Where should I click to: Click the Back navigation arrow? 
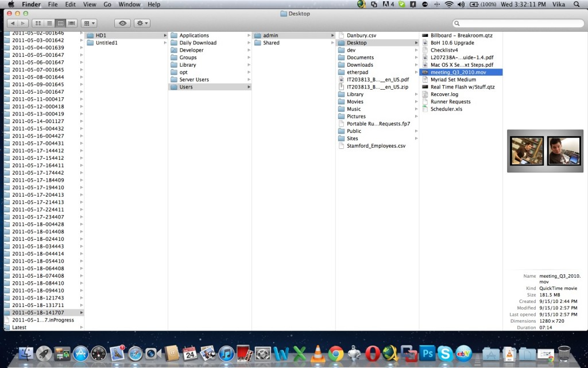(13, 23)
